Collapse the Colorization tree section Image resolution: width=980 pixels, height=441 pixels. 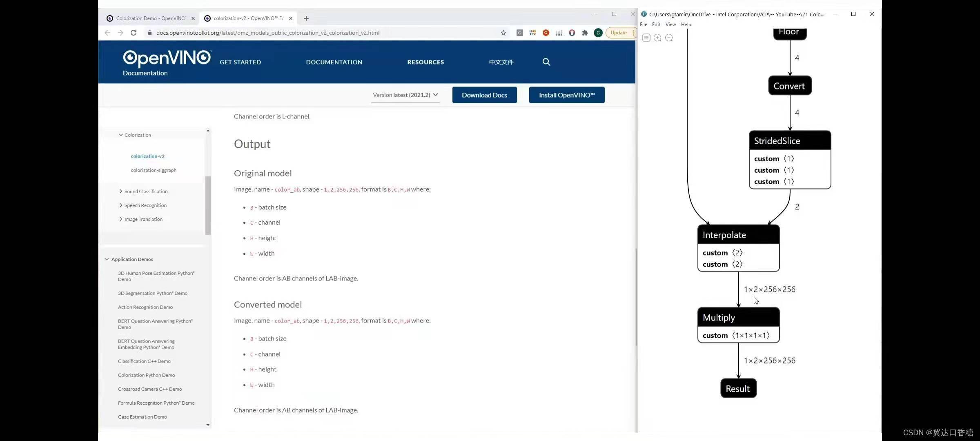coord(121,135)
